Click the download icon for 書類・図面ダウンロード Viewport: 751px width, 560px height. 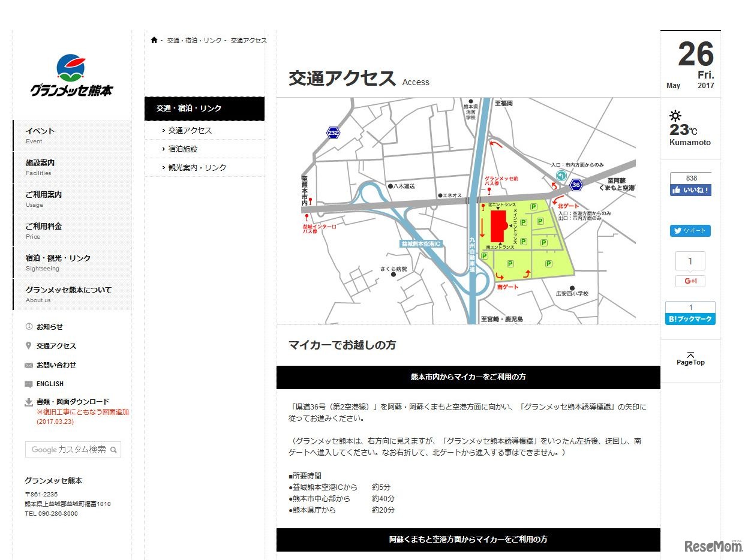coord(29,402)
